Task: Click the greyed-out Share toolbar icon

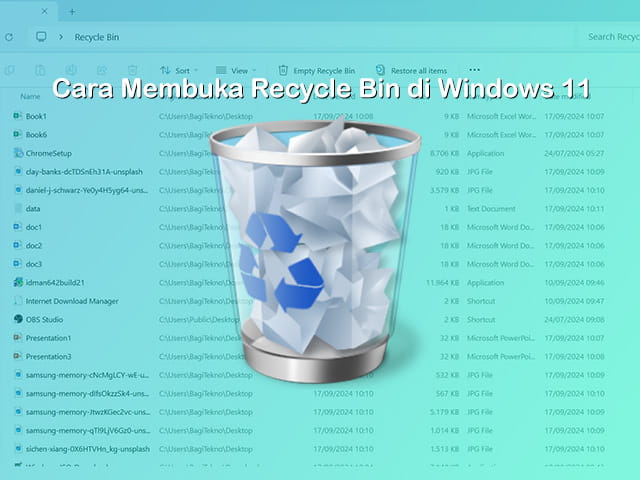Action: (x=102, y=70)
